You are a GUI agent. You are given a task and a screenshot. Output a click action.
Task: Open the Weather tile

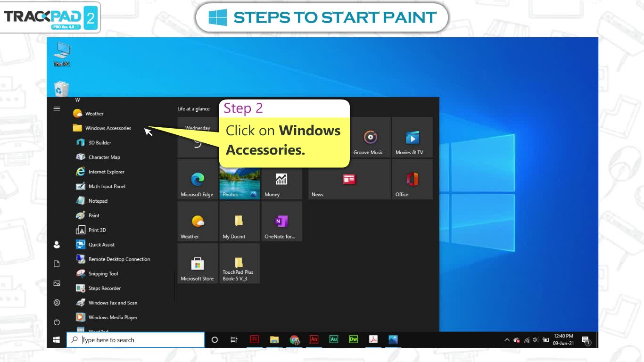(x=198, y=222)
